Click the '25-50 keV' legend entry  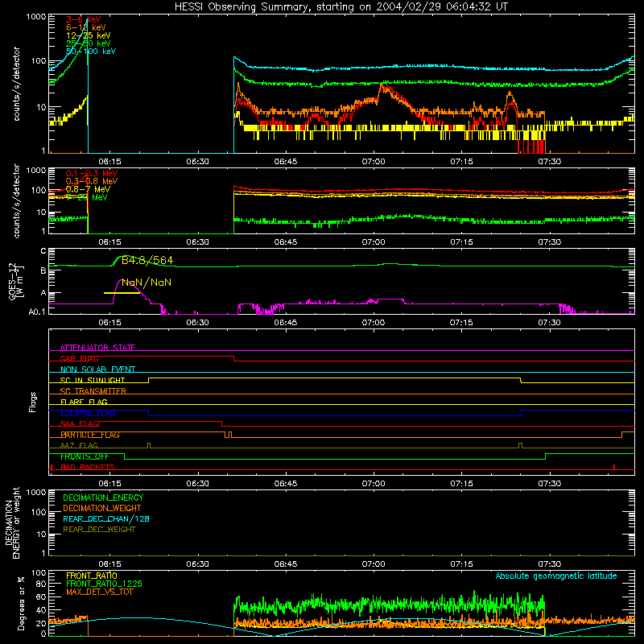point(89,43)
